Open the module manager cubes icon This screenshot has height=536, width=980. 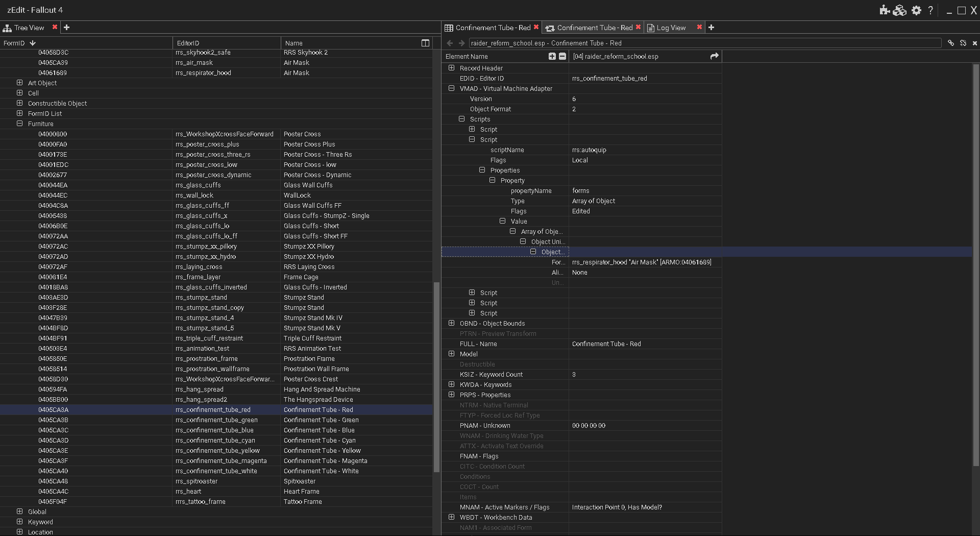pos(900,10)
